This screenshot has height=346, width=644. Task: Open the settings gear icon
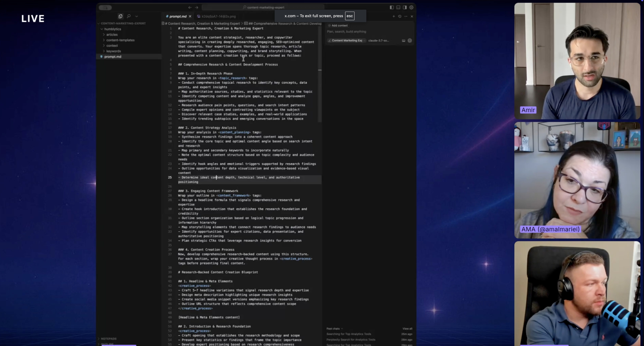412,7
